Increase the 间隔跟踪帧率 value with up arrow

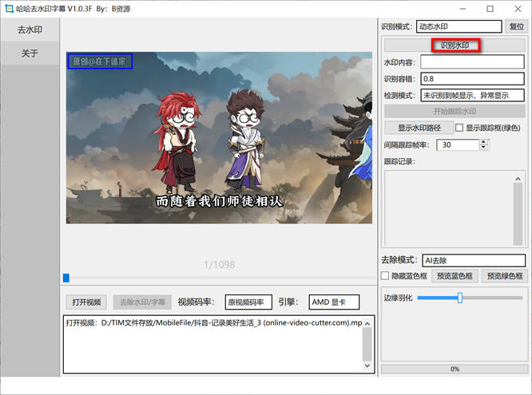pyautogui.click(x=484, y=141)
